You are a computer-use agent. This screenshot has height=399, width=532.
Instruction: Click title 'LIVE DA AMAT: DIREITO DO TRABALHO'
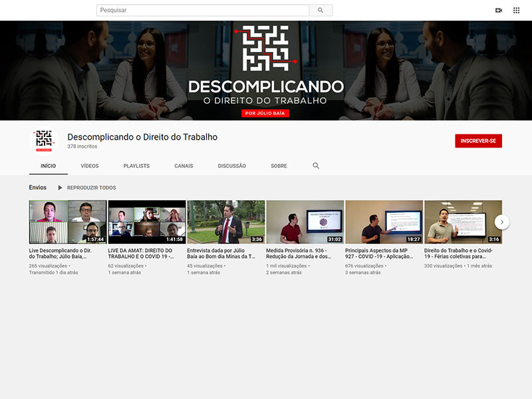click(141, 253)
